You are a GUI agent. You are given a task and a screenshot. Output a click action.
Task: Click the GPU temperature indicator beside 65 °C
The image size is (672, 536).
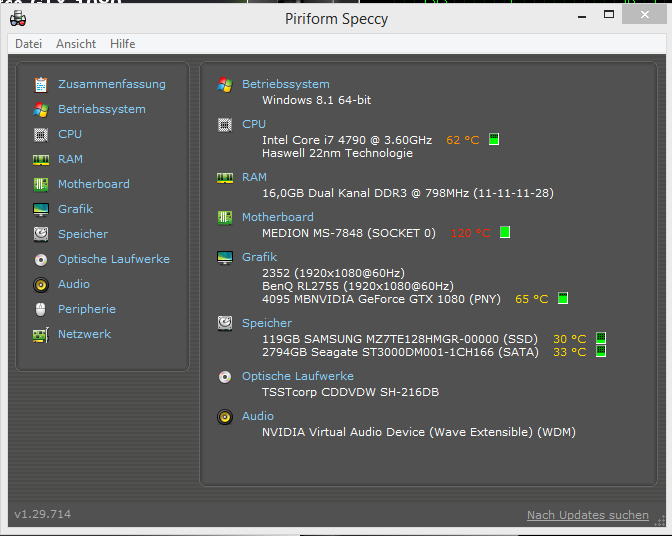point(563,299)
